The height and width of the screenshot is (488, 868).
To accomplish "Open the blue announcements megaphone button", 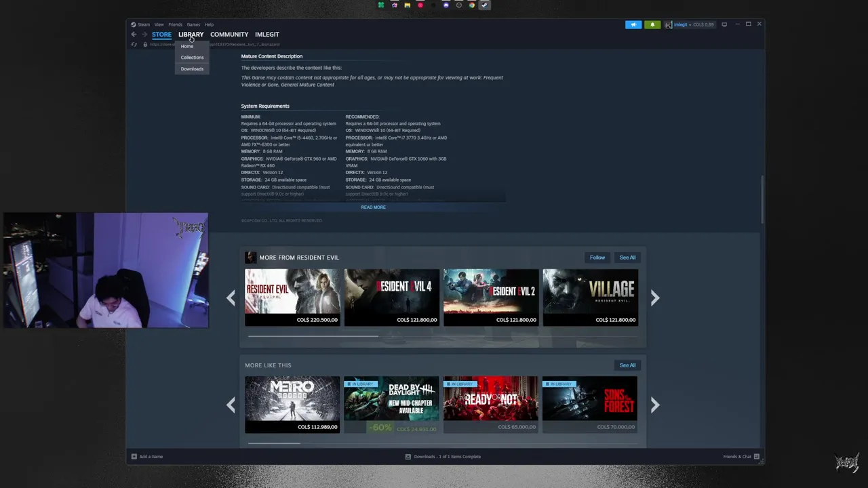I will coord(633,24).
